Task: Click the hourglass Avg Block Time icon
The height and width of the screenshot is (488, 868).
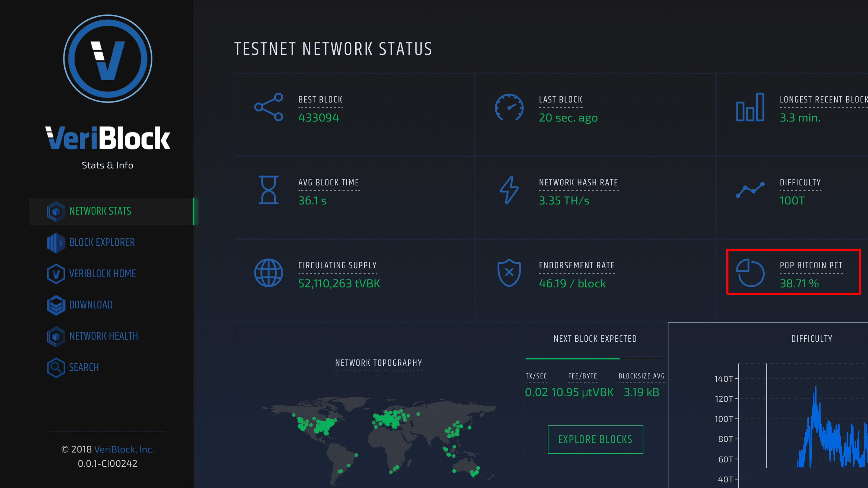Action: click(x=268, y=190)
